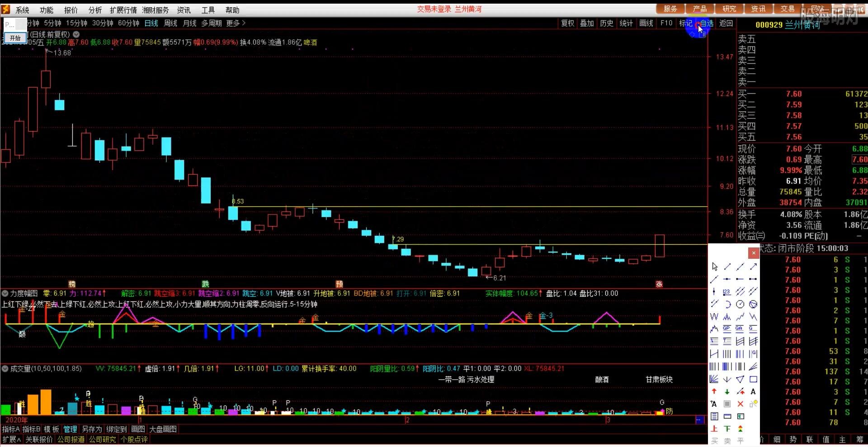This screenshot has width=868, height=447.
Task: Open the 公司研究 link
Action: point(102,439)
